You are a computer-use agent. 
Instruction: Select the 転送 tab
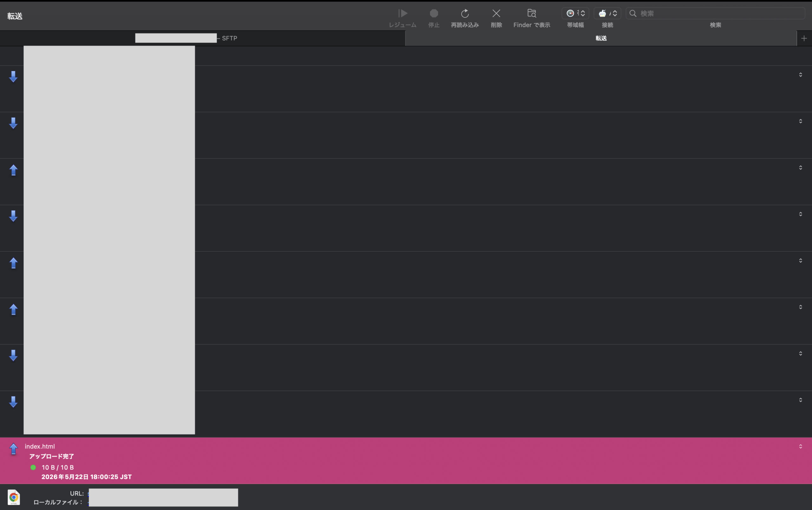[601, 38]
